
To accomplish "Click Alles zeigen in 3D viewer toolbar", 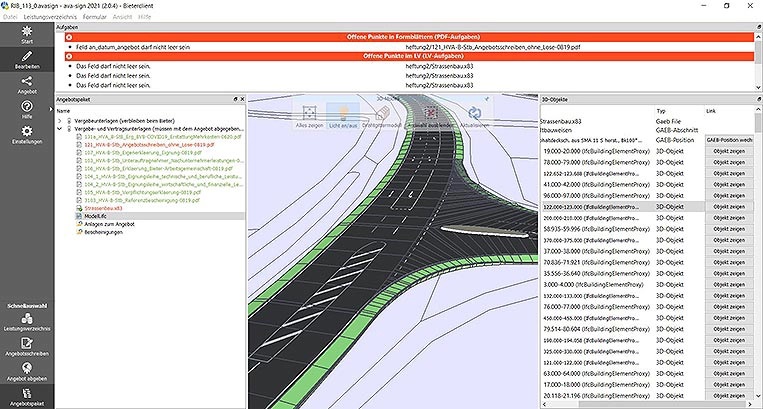I will pos(309,117).
